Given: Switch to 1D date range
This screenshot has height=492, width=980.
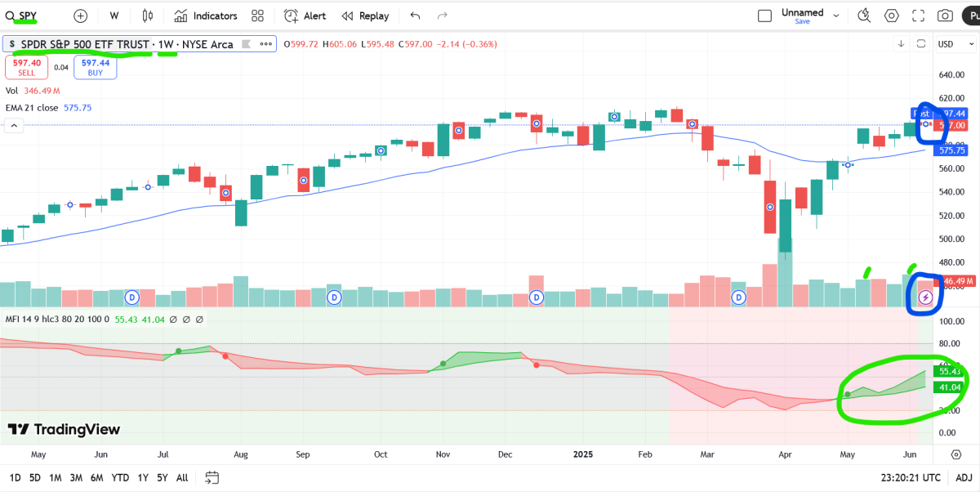Looking at the screenshot, I should click(15, 477).
